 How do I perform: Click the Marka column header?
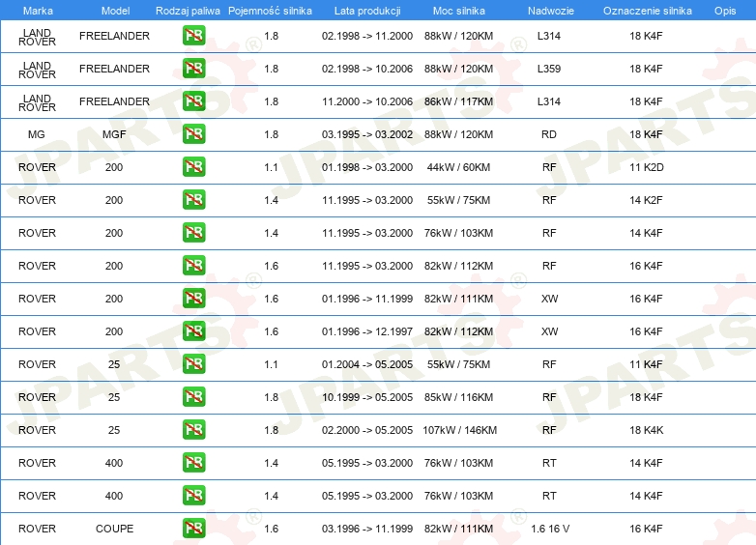(x=38, y=11)
